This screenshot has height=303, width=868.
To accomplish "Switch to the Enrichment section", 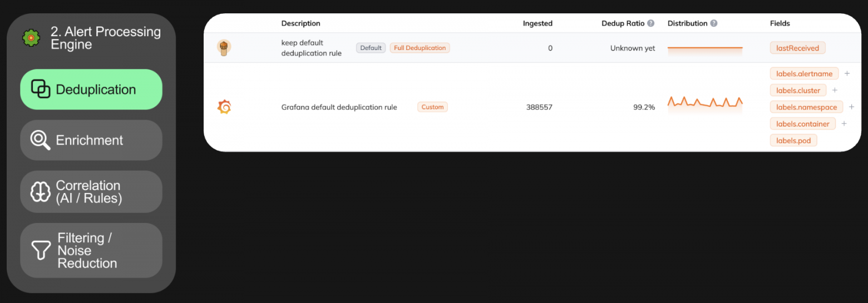I will 91,140.
